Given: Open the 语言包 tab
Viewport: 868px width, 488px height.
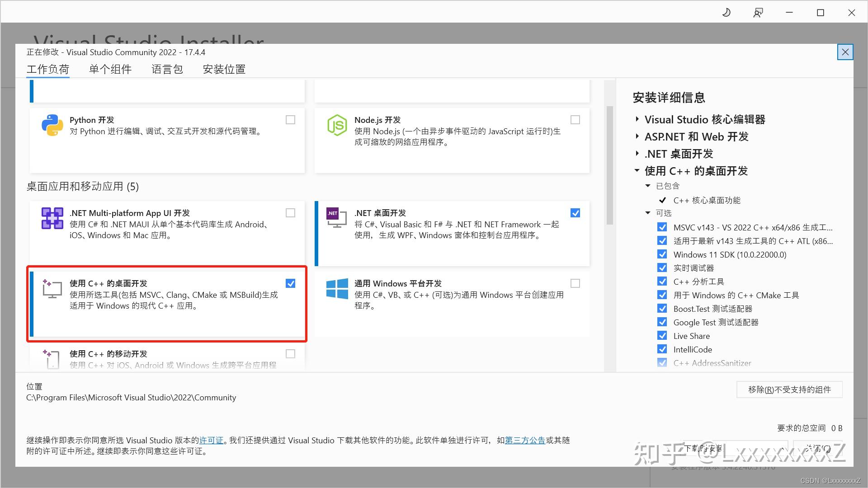Looking at the screenshot, I should [x=167, y=69].
